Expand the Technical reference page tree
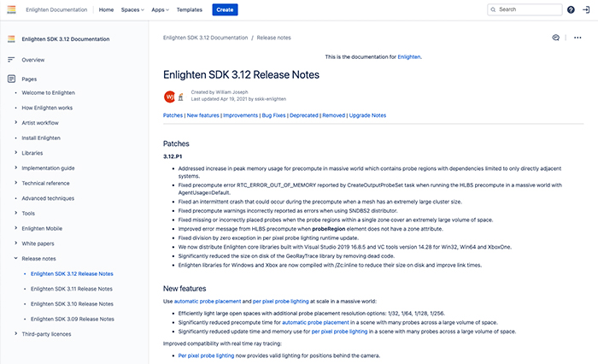This screenshot has height=364, width=598. click(x=15, y=183)
